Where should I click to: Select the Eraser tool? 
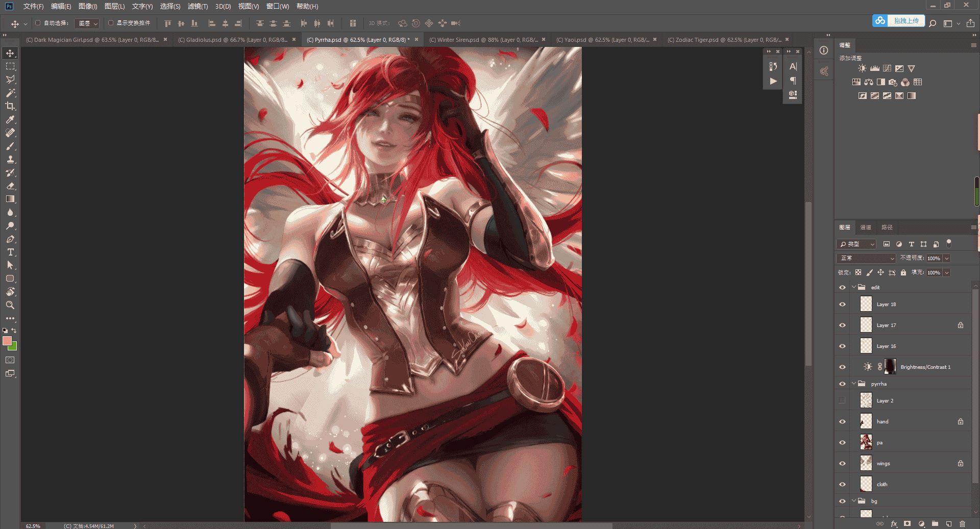[x=10, y=186]
